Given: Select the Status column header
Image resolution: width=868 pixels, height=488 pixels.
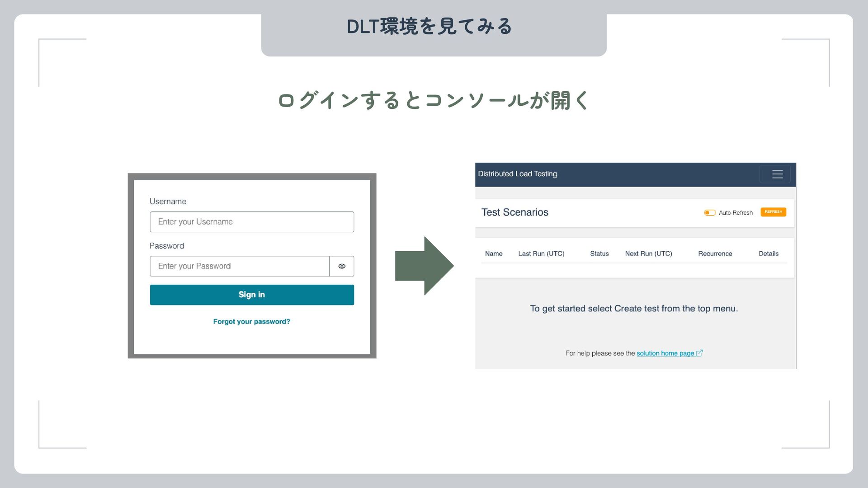Looking at the screenshot, I should click(599, 254).
